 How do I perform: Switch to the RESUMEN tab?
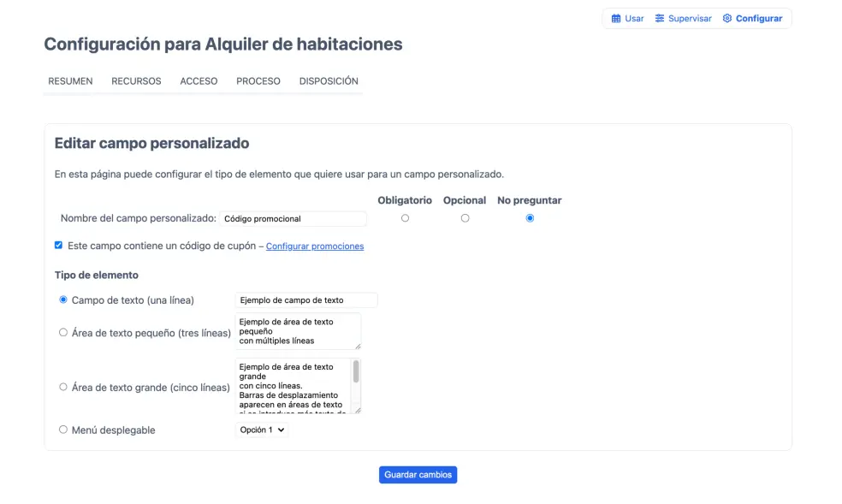[70, 81]
